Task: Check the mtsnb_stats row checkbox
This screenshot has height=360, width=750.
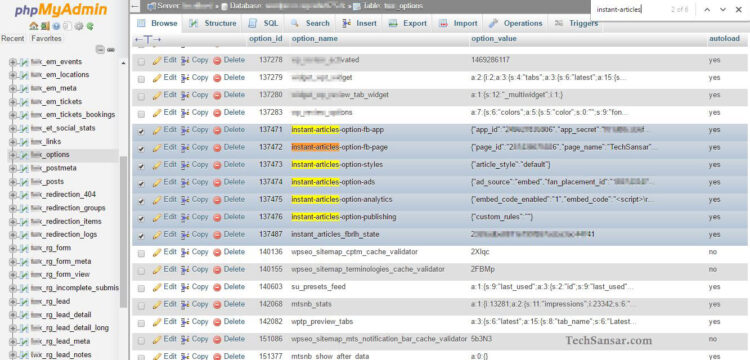Action: click(141, 306)
